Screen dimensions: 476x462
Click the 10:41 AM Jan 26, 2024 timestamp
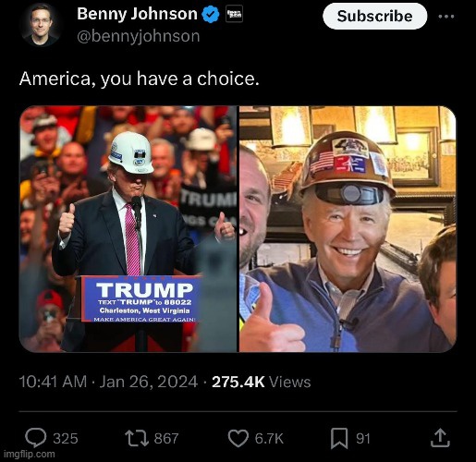point(108,382)
